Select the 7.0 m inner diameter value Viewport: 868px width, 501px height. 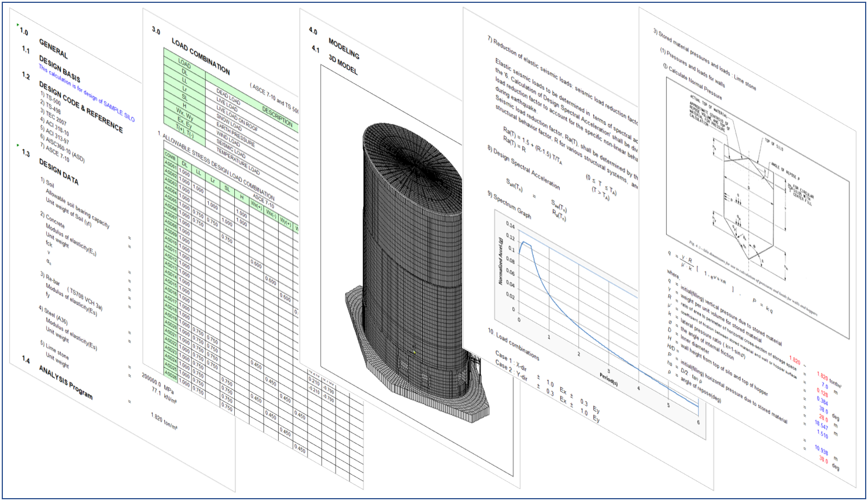point(825,386)
